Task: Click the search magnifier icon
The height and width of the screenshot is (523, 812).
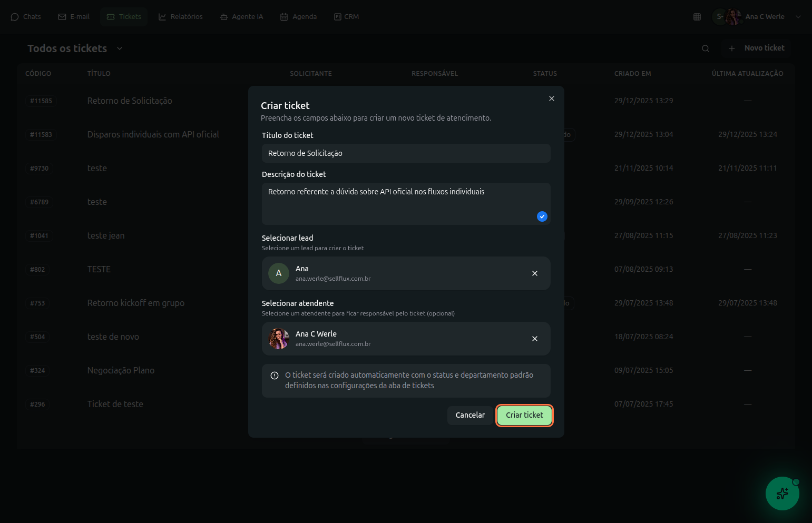Action: pos(705,48)
